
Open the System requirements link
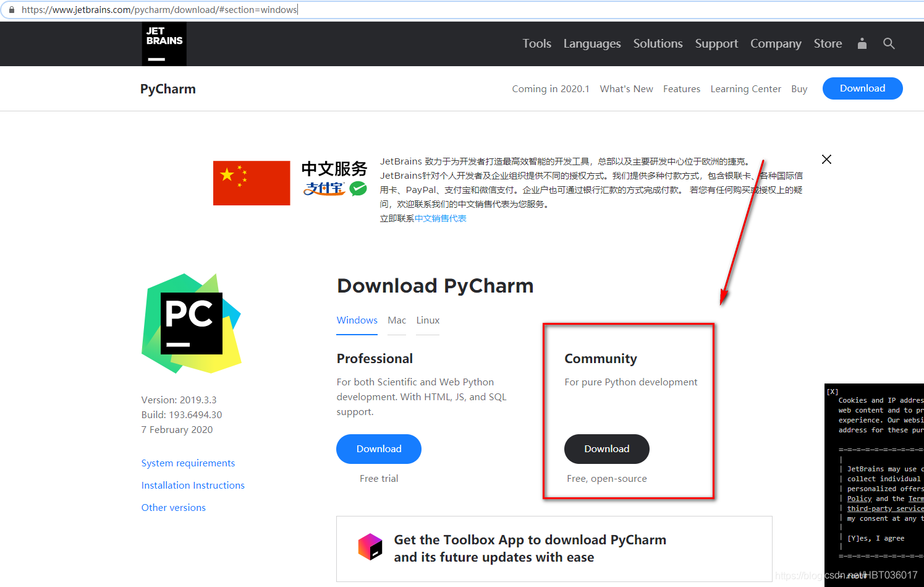click(x=188, y=463)
